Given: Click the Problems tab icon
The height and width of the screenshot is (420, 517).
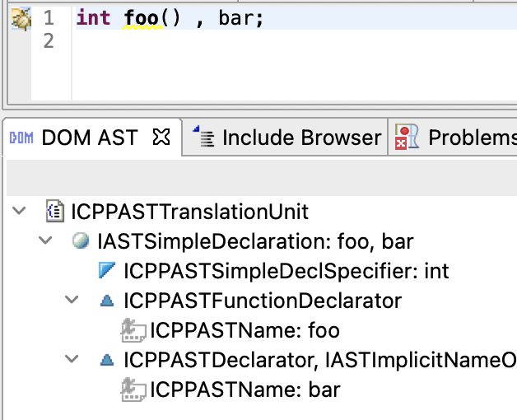Looking at the screenshot, I should click(406, 138).
